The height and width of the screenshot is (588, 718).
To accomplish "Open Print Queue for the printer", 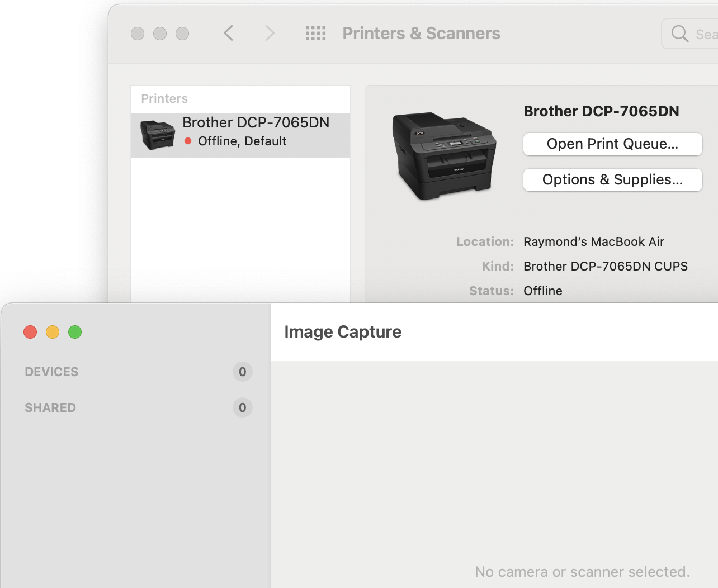I will (x=612, y=144).
